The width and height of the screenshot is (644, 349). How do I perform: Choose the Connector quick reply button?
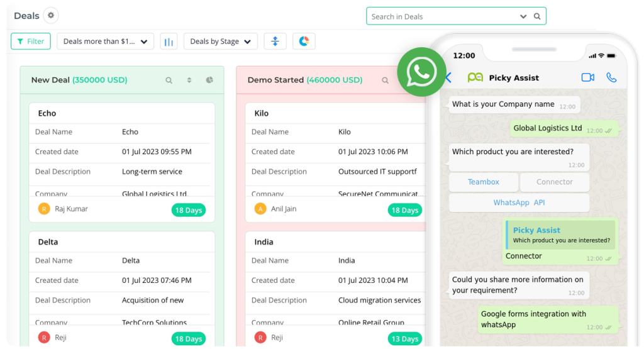[555, 182]
